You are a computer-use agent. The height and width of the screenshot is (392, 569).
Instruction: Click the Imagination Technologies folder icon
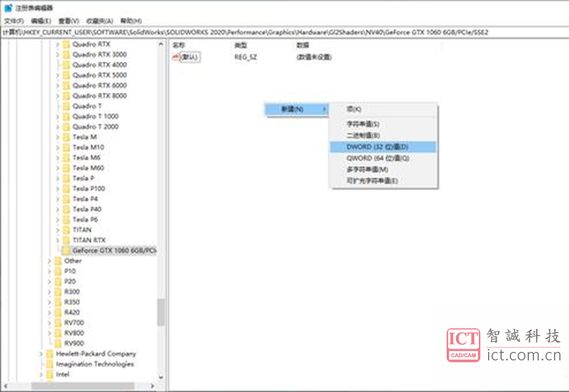50,364
